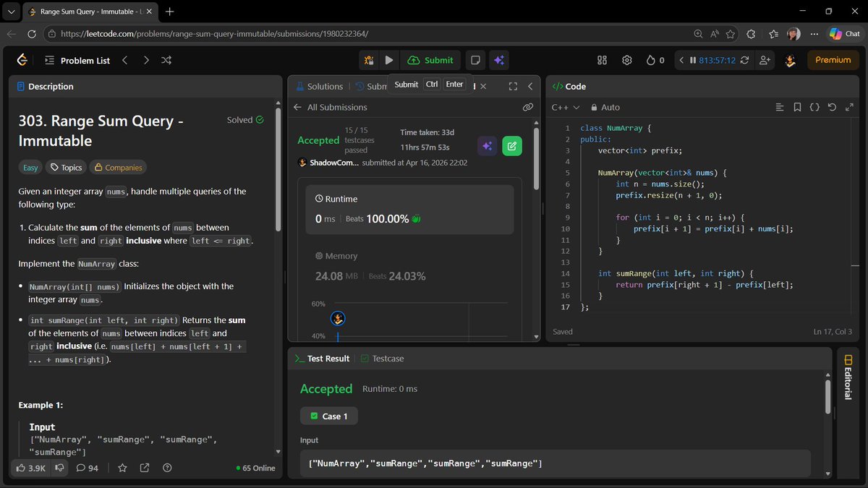The image size is (868, 488).
Task: Open the Companies tag list
Action: click(x=117, y=167)
